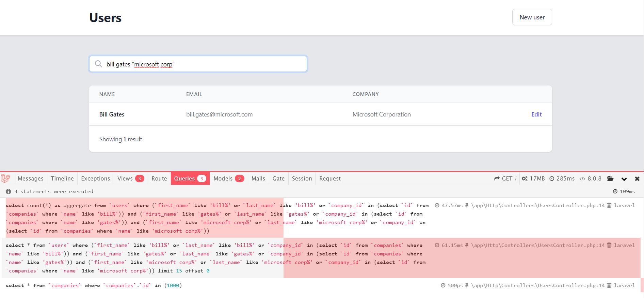Select the companies id in (1000) query
This screenshot has width=644, height=298.
click(x=94, y=285)
